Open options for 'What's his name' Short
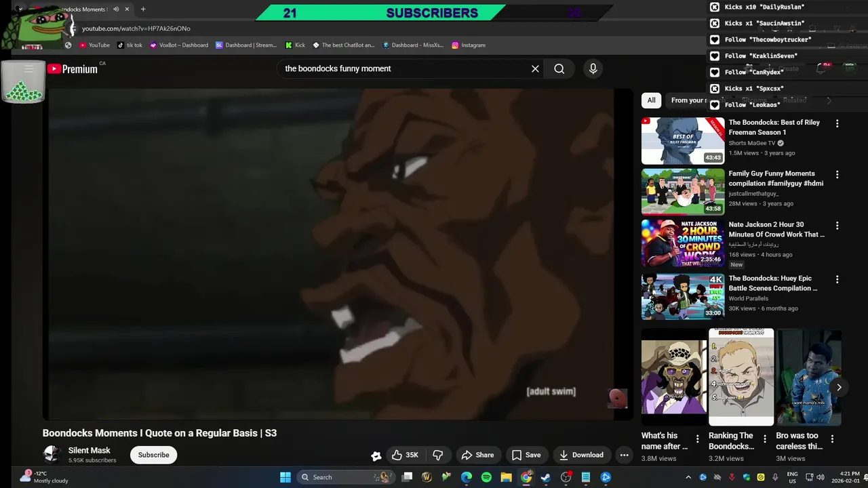Image resolution: width=868 pixels, height=488 pixels. tap(698, 439)
